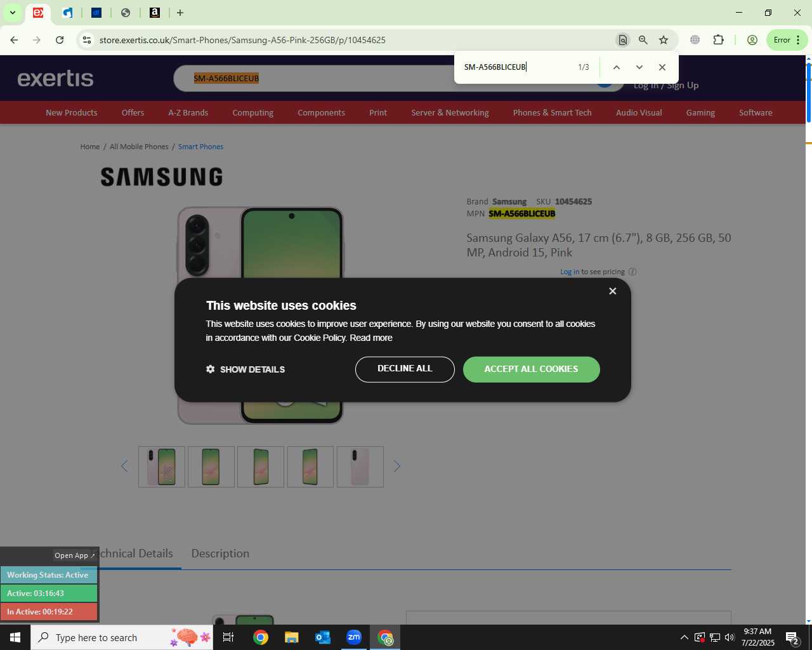Open the volume control in system tray
812x650 pixels.
pyautogui.click(x=730, y=637)
